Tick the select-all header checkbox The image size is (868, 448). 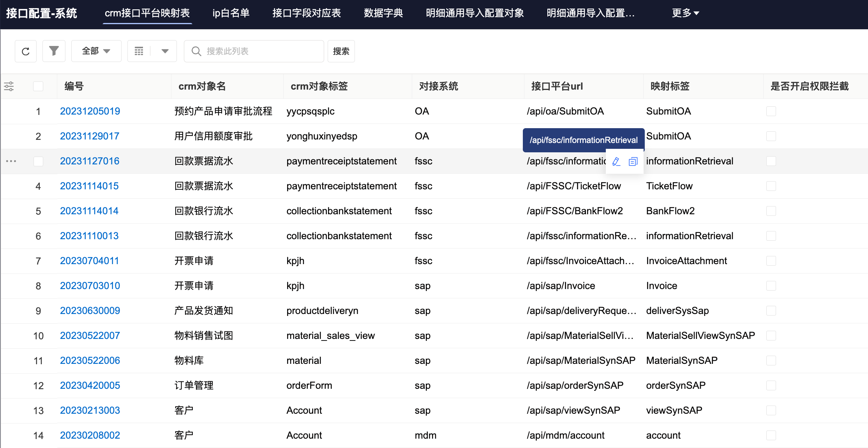38,86
